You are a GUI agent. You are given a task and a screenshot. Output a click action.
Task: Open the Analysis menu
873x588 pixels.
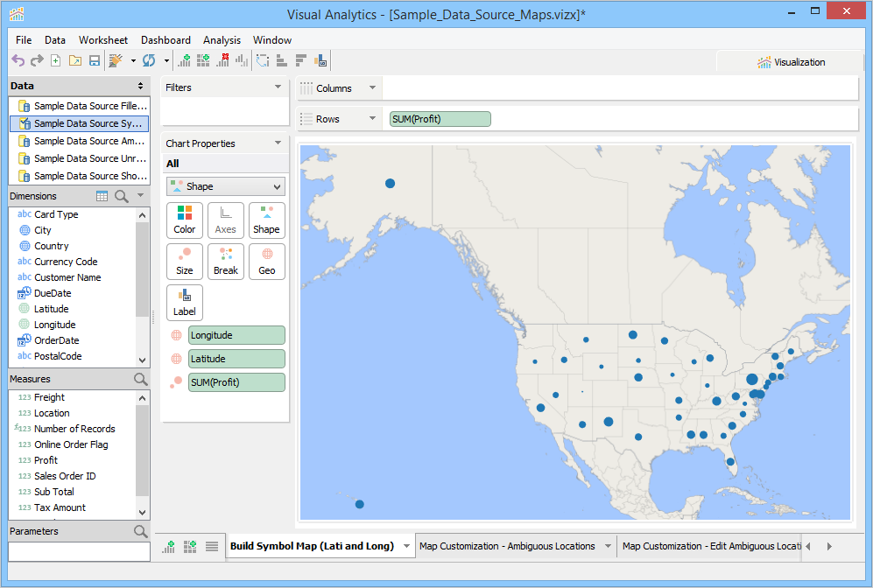pos(222,40)
